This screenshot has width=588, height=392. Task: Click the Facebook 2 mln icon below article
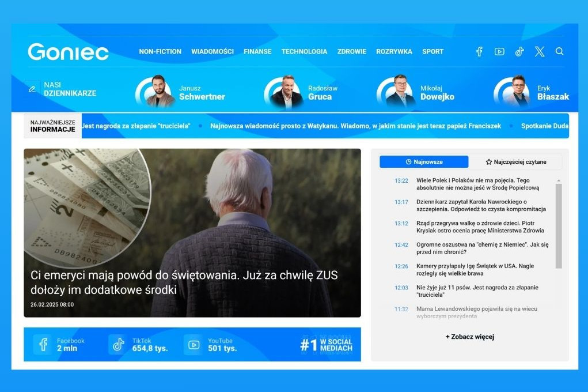pos(43,344)
